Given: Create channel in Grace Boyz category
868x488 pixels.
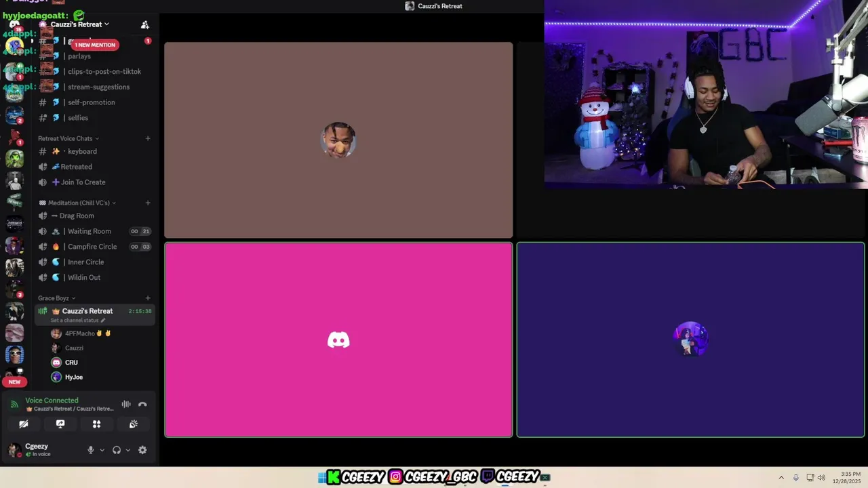Looking at the screenshot, I should point(148,298).
